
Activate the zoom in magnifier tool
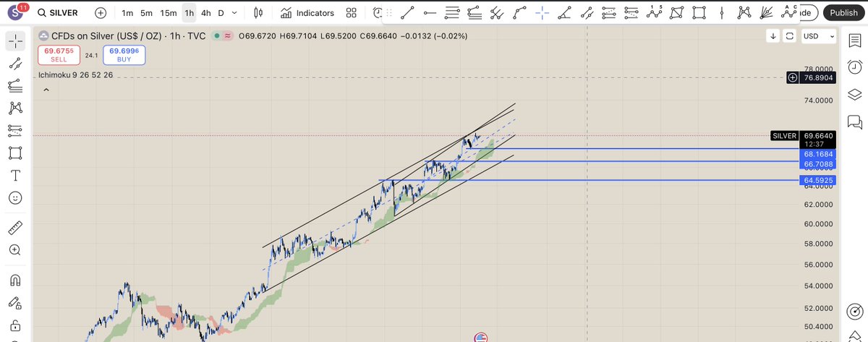click(15, 250)
